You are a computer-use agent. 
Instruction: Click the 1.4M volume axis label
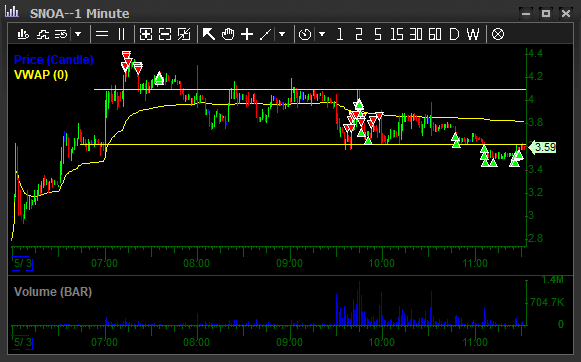[x=552, y=280]
